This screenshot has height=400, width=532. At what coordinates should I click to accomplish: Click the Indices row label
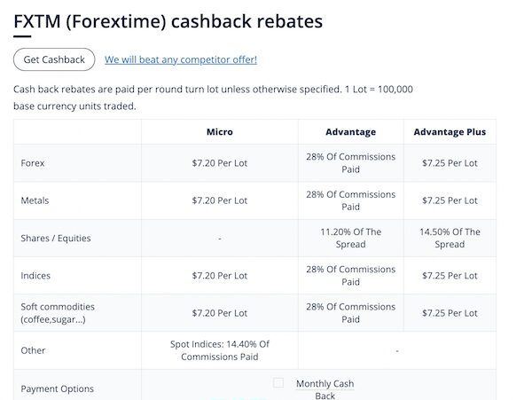pos(35,276)
